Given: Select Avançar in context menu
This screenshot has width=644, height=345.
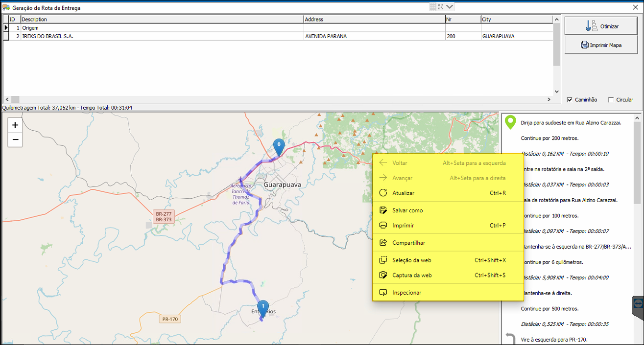Looking at the screenshot, I should (448, 178).
